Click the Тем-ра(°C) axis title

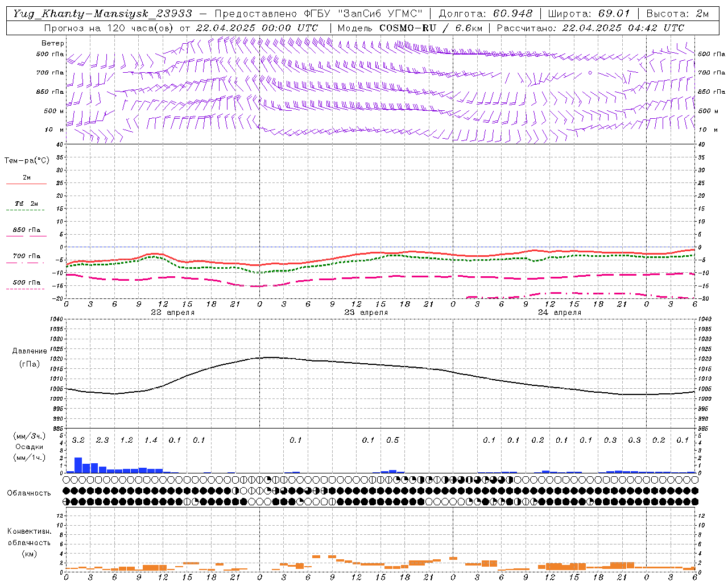[27, 161]
